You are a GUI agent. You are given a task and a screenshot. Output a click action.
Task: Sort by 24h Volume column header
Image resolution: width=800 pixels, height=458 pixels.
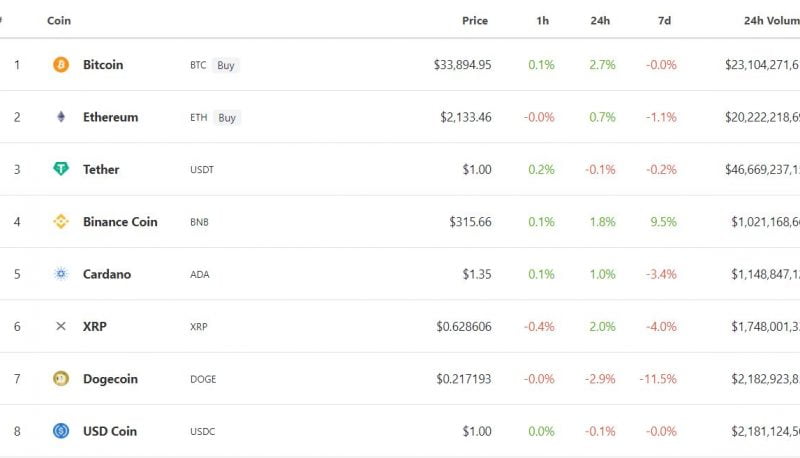pos(771,20)
